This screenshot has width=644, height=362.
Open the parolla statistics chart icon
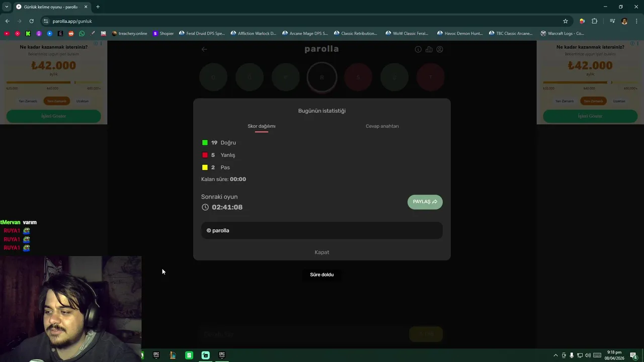pyautogui.click(x=429, y=49)
